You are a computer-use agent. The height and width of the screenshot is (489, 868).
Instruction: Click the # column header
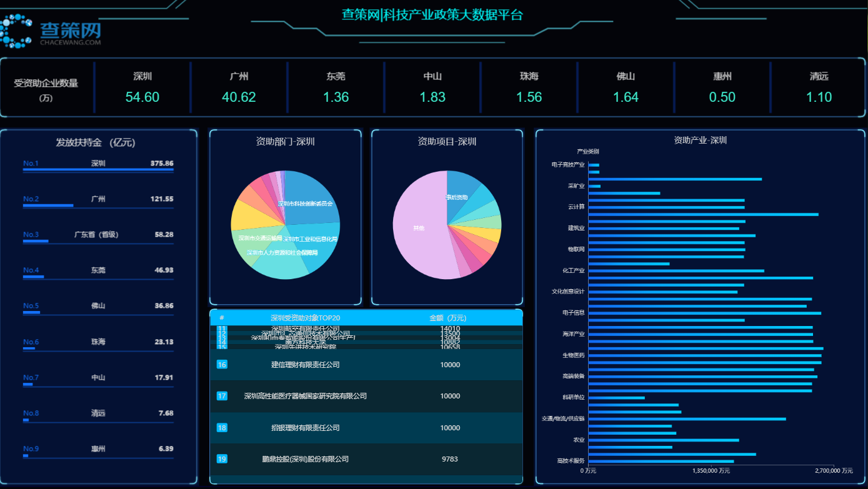coord(222,318)
